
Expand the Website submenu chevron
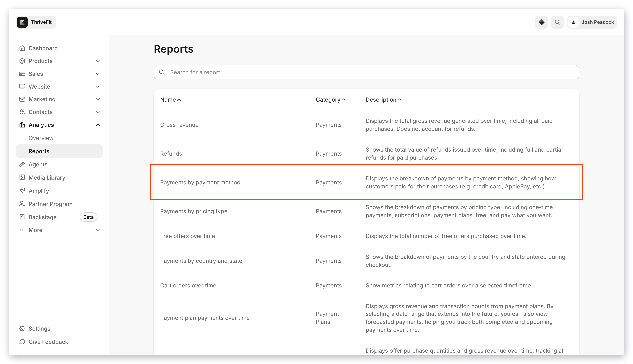[98, 86]
